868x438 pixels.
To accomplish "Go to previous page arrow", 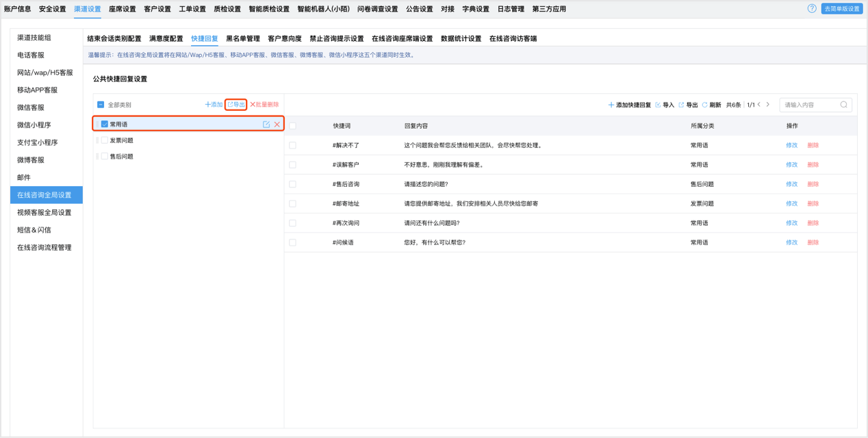I will click(759, 105).
